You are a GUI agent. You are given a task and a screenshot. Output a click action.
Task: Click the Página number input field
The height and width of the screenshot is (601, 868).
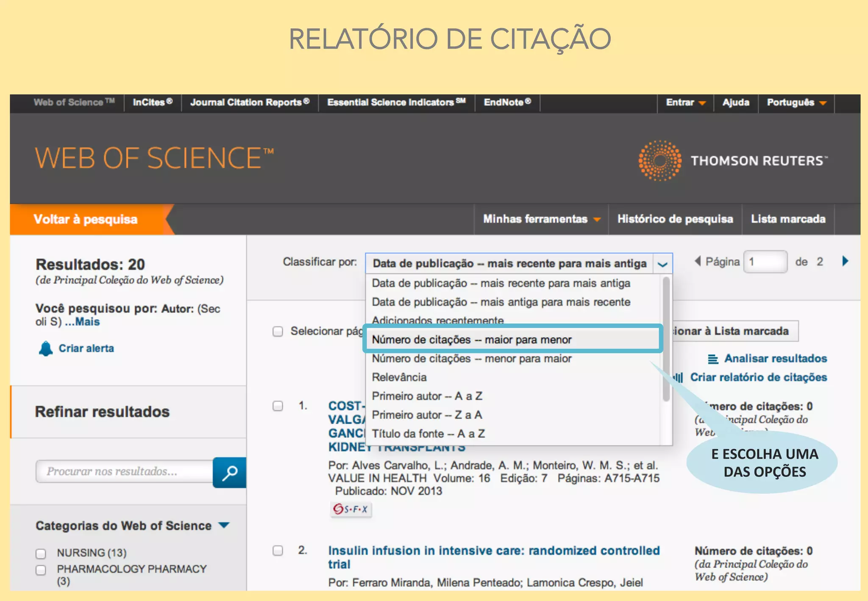click(x=765, y=262)
